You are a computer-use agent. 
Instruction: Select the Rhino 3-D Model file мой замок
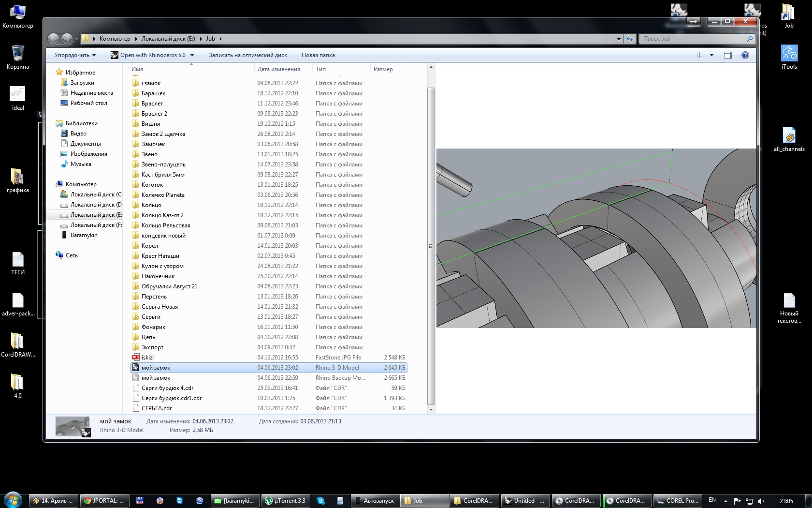point(156,368)
